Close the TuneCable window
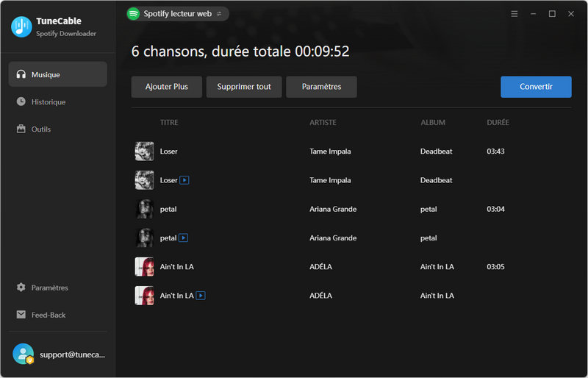 pos(571,14)
